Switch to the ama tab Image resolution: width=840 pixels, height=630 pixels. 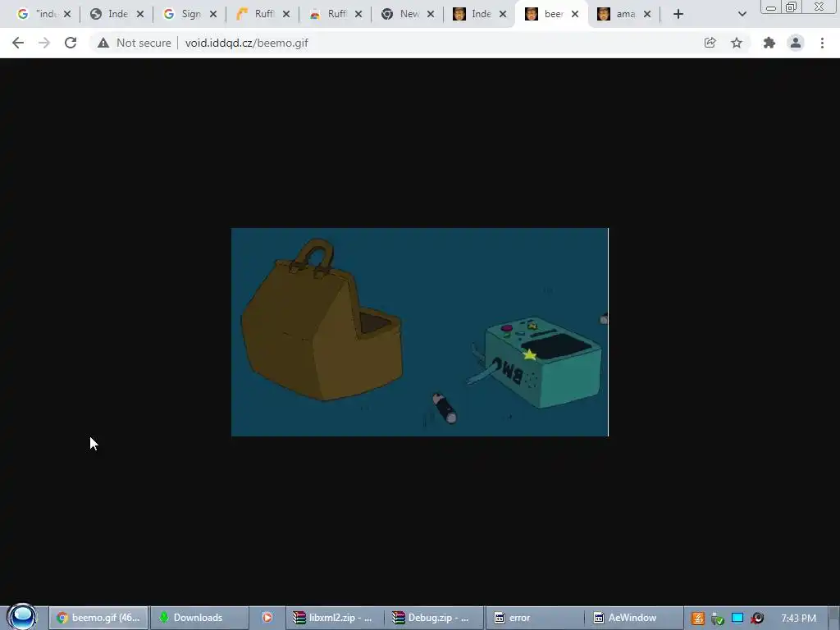(x=618, y=14)
